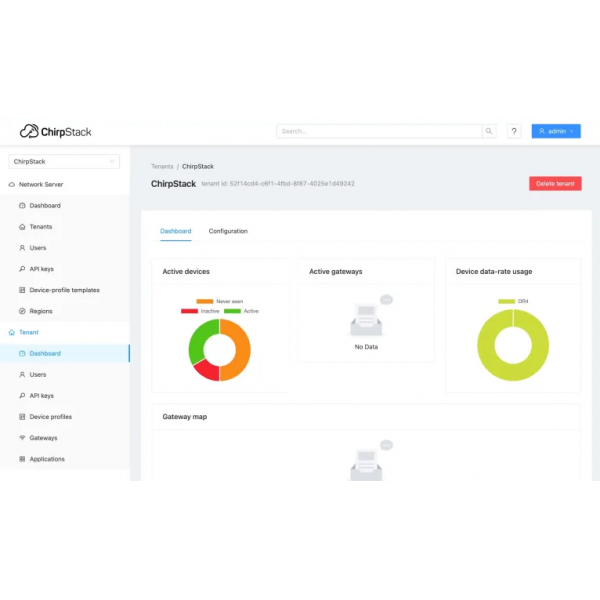Toggle the DR4 legend entry

[x=514, y=301]
